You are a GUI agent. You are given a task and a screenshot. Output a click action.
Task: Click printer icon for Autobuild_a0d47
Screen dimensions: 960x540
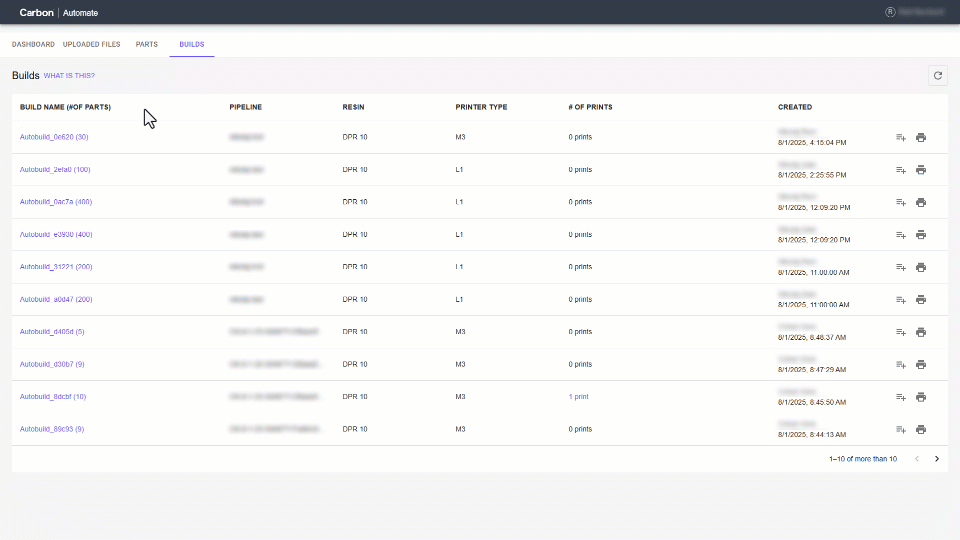(921, 299)
